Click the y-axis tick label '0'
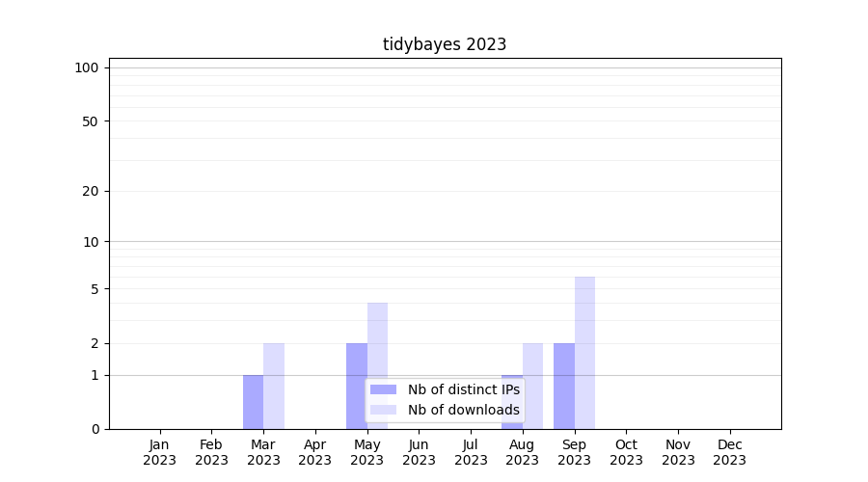The image size is (868, 482). coord(95,429)
